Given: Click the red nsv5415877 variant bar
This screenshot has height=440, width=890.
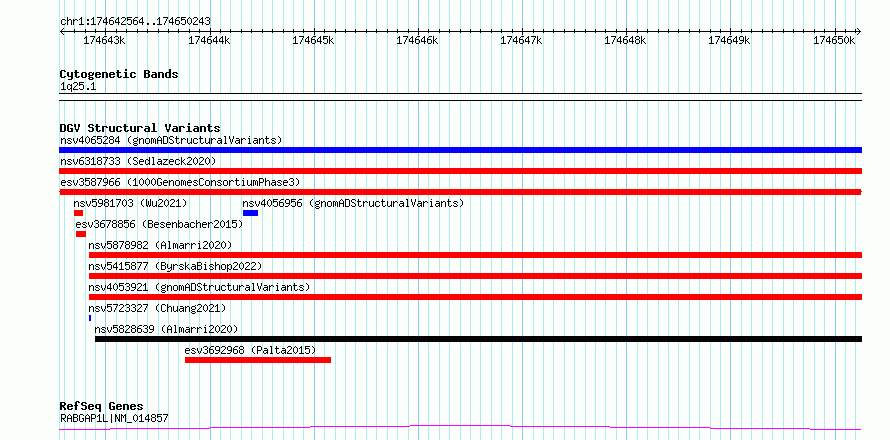Looking at the screenshot, I should point(475,276).
